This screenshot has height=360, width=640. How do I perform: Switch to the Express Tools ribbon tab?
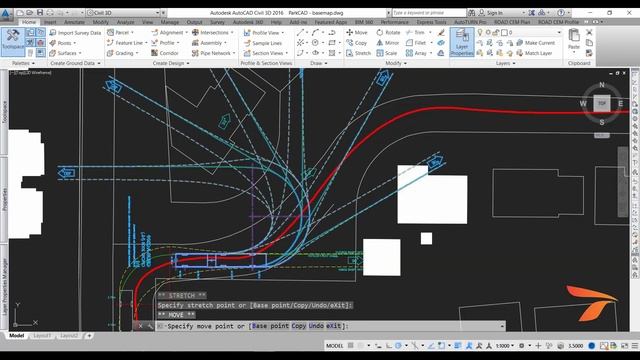(431, 22)
